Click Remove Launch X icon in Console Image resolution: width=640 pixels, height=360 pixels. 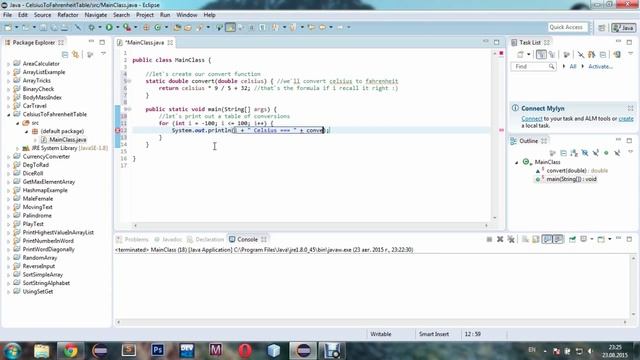coord(500,239)
